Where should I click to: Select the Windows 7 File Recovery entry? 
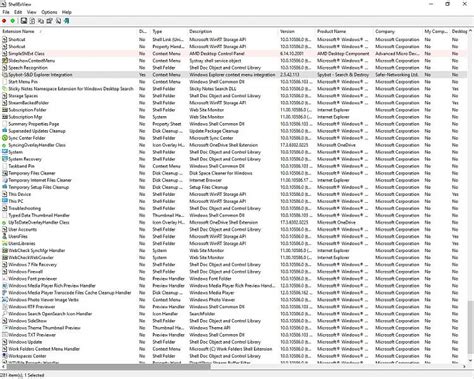tap(33, 265)
